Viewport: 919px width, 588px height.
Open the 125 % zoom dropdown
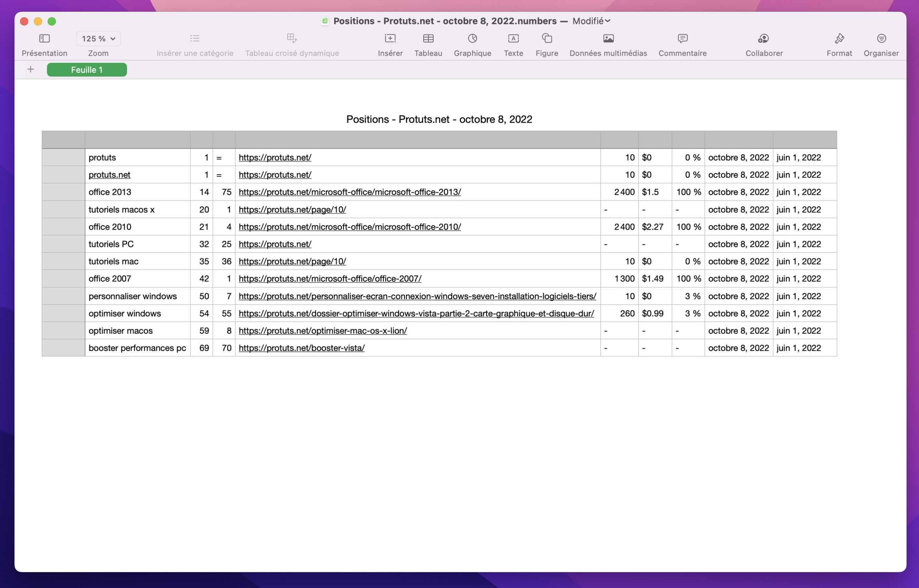[98, 38]
